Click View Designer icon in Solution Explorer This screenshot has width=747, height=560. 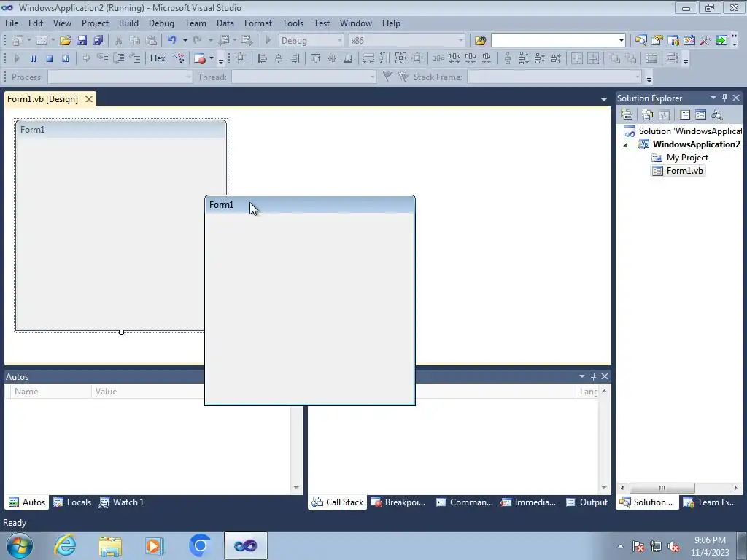[x=700, y=114]
